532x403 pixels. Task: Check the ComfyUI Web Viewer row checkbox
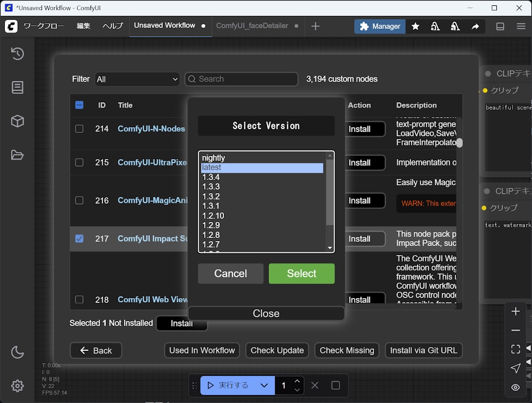[x=79, y=299]
